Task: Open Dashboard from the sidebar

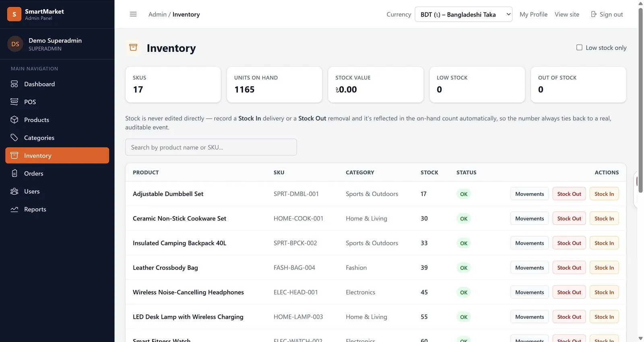Action: [57, 84]
